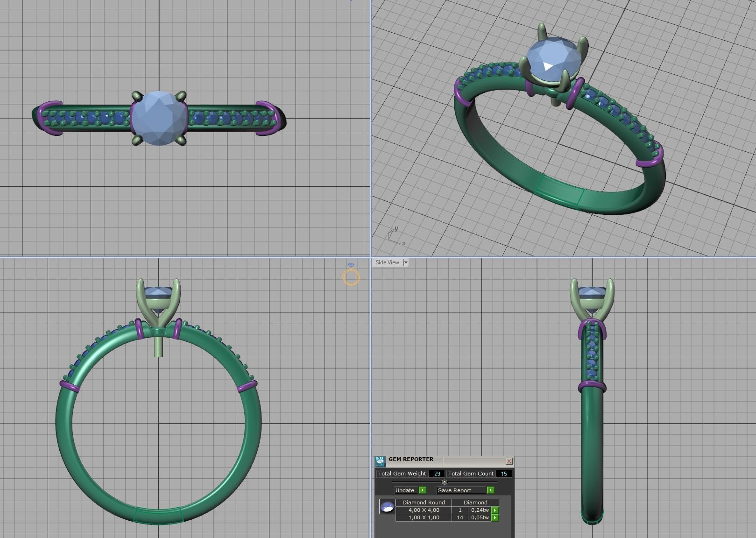Click the Diamond Round column header
Screen dimensions: 756x538
pos(424,503)
